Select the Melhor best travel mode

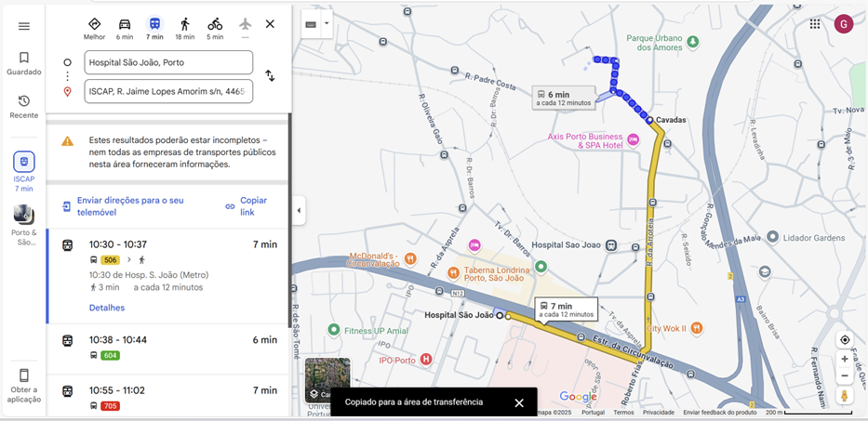[x=95, y=29]
